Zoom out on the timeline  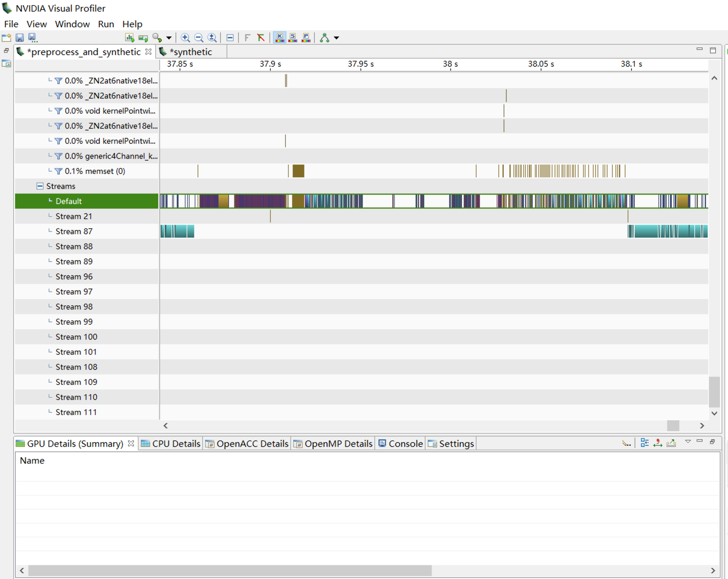tap(199, 37)
